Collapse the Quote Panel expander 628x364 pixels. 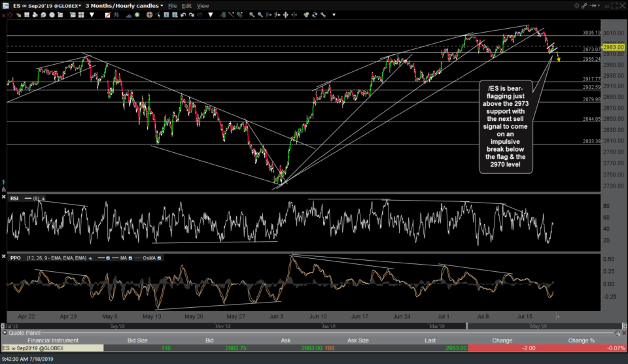click(5, 333)
